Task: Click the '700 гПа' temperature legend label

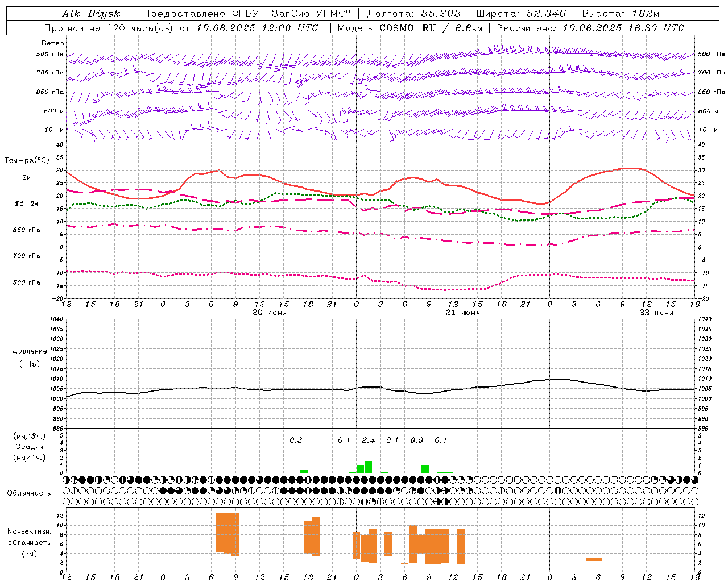Action: [x=27, y=256]
